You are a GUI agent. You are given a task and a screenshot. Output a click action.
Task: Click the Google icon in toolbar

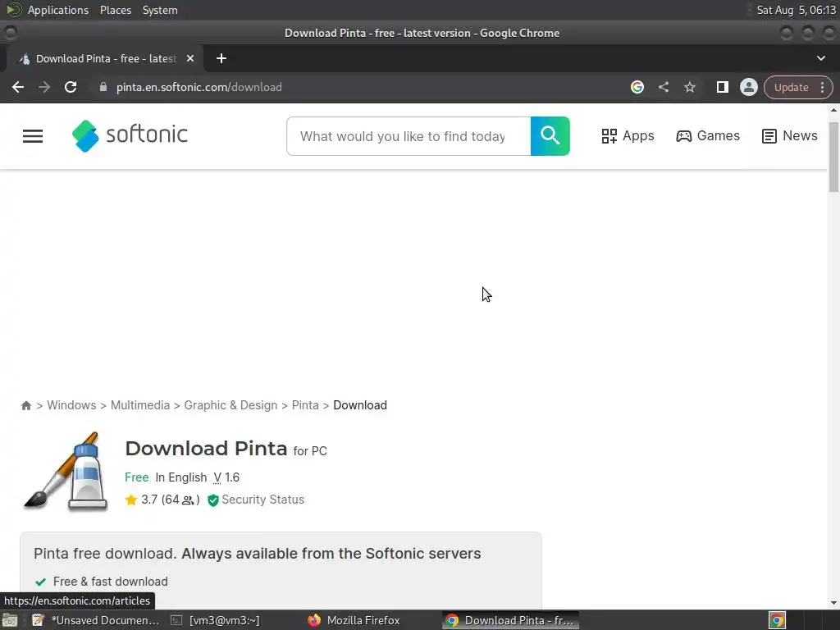click(637, 87)
